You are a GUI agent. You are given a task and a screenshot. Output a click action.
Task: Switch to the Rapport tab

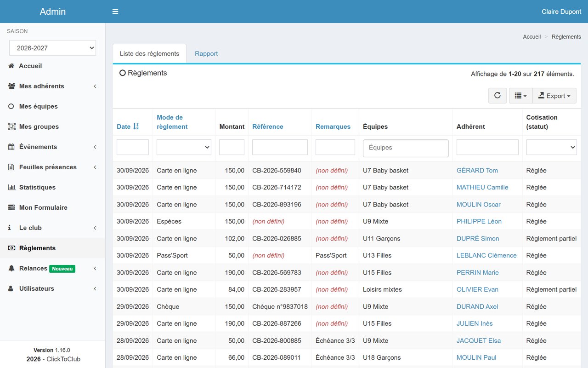(x=206, y=54)
